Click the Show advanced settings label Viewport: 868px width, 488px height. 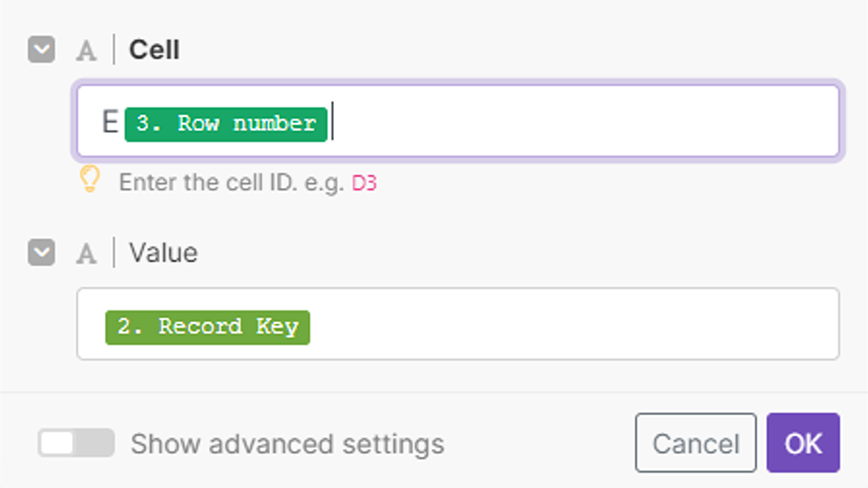tap(287, 444)
